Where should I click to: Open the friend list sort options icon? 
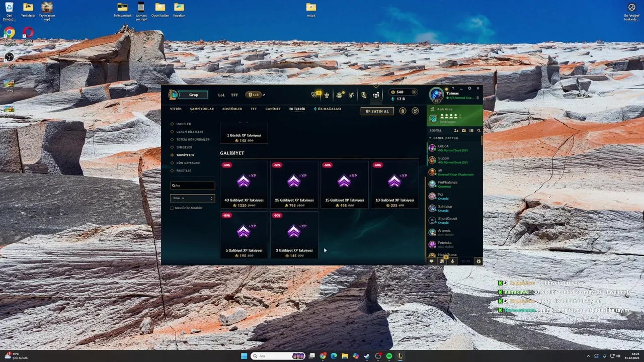coord(471,131)
